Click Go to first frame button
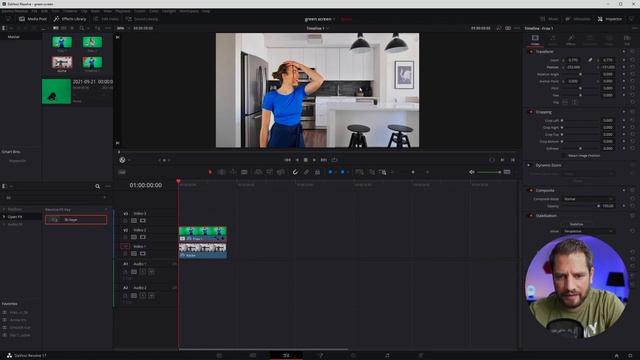The width and height of the screenshot is (640, 360). click(x=287, y=160)
